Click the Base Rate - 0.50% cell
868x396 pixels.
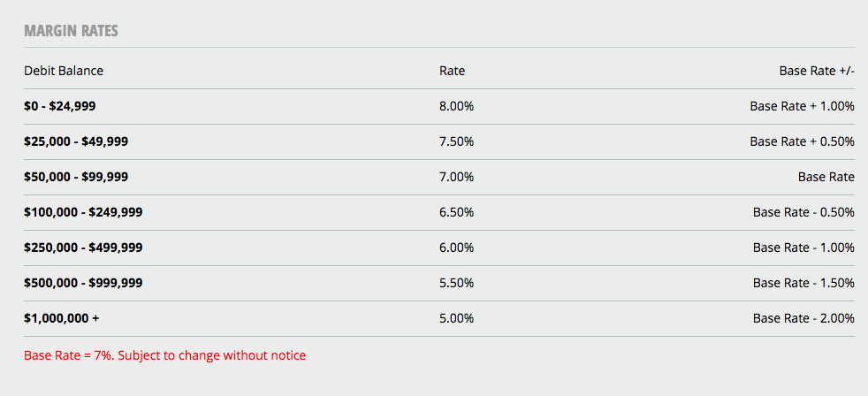(x=803, y=213)
